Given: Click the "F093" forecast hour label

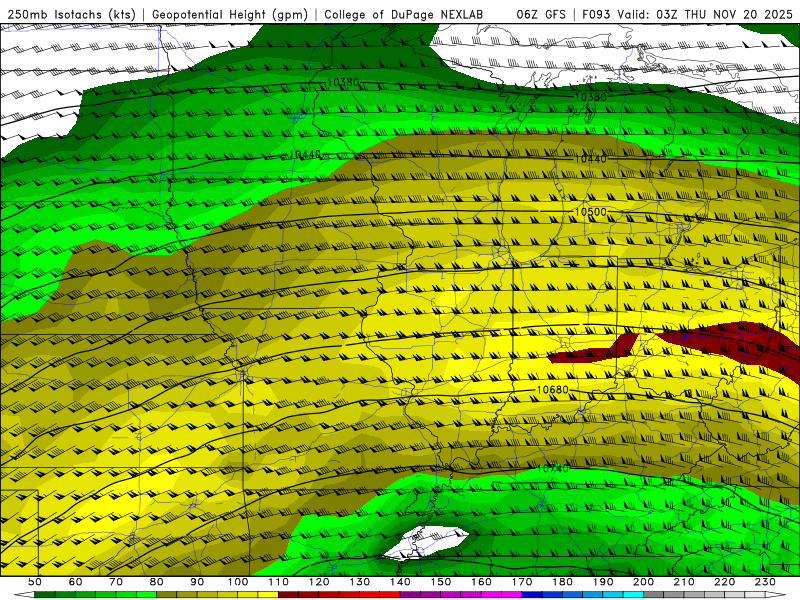Looking at the screenshot, I should pos(596,14).
